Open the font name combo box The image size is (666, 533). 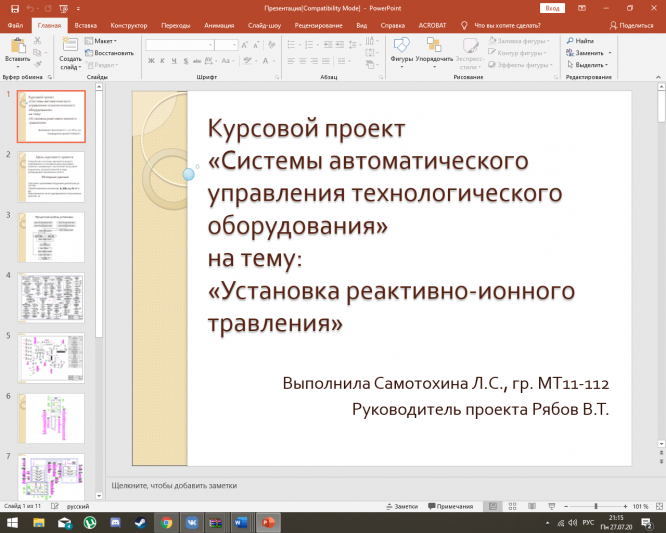click(178, 45)
